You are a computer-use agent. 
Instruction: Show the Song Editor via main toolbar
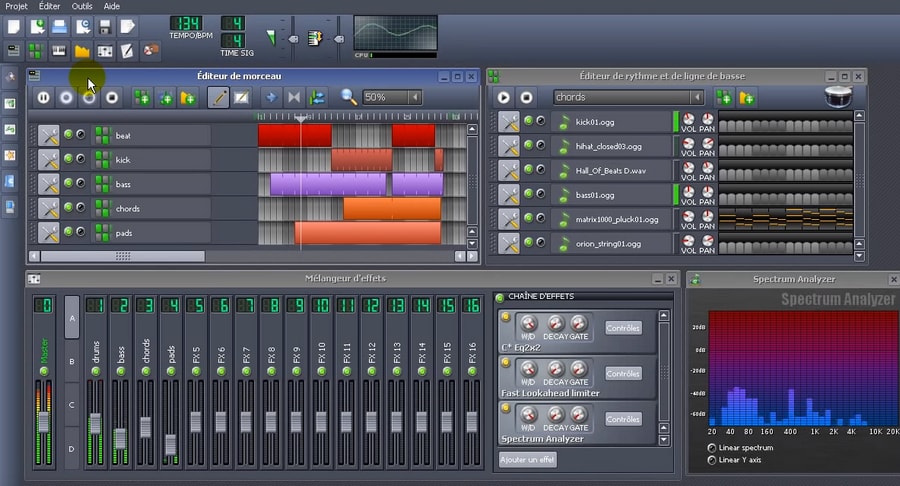tap(13, 51)
